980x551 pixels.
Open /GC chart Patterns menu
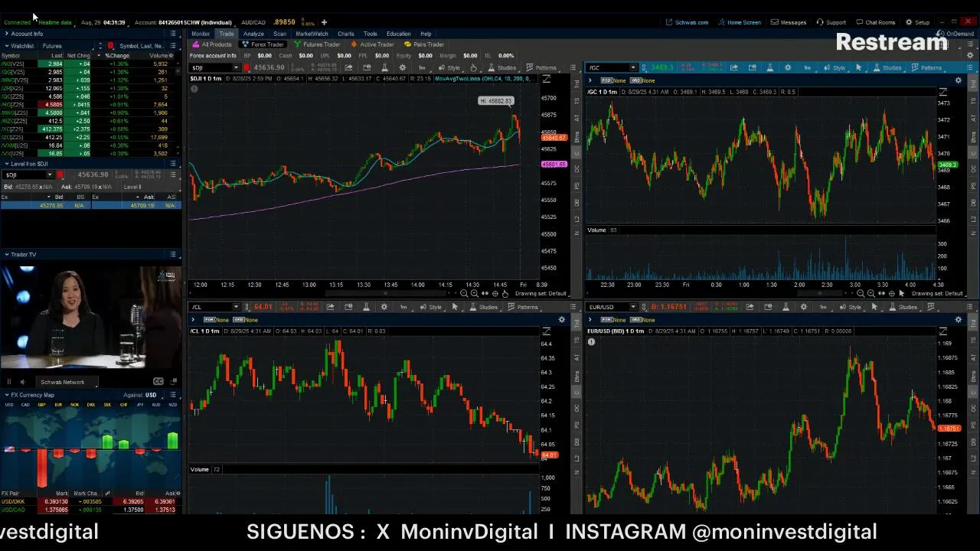pyautogui.click(x=926, y=67)
